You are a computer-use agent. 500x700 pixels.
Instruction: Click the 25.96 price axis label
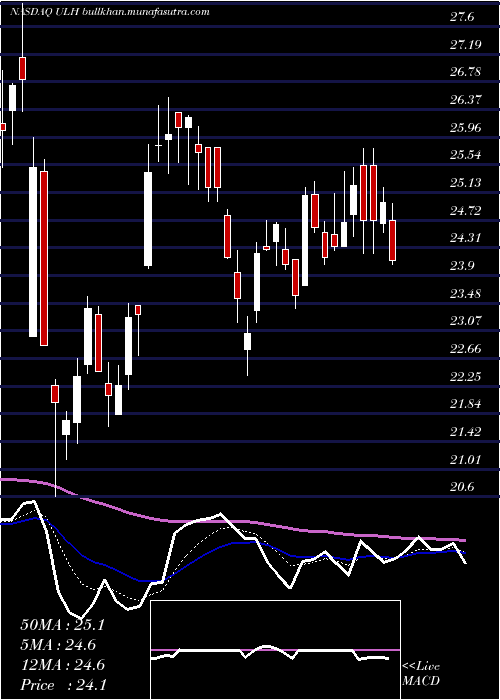[x=466, y=128]
